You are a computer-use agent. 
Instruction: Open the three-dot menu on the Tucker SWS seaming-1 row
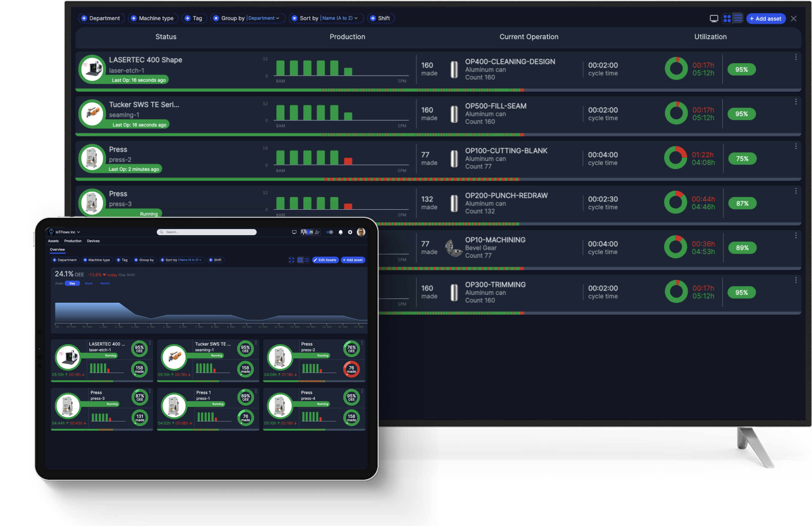pos(796,102)
